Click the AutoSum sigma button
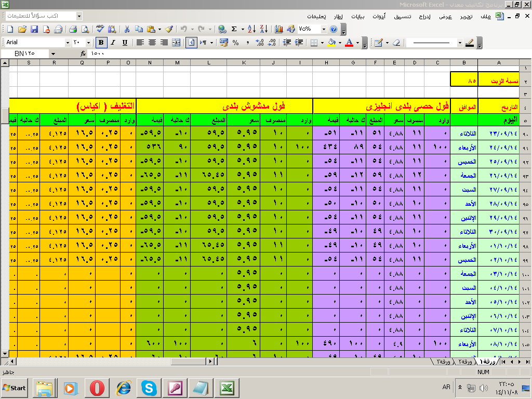The height and width of the screenshot is (399, 532). [x=234, y=29]
